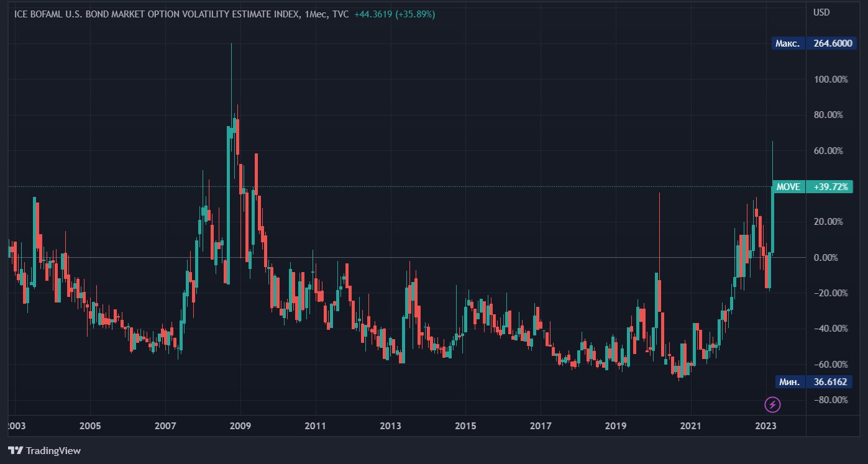Click the 2009 time axis label

pos(240,426)
